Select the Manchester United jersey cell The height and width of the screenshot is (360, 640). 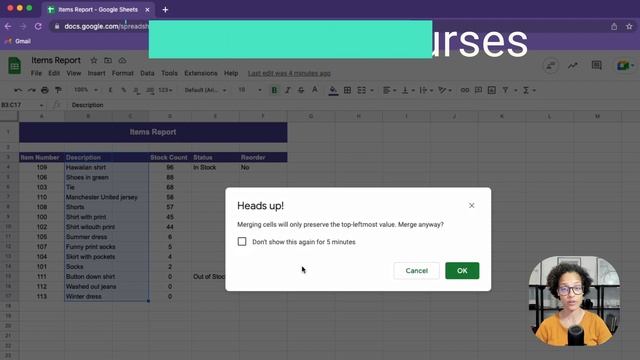coord(107,197)
